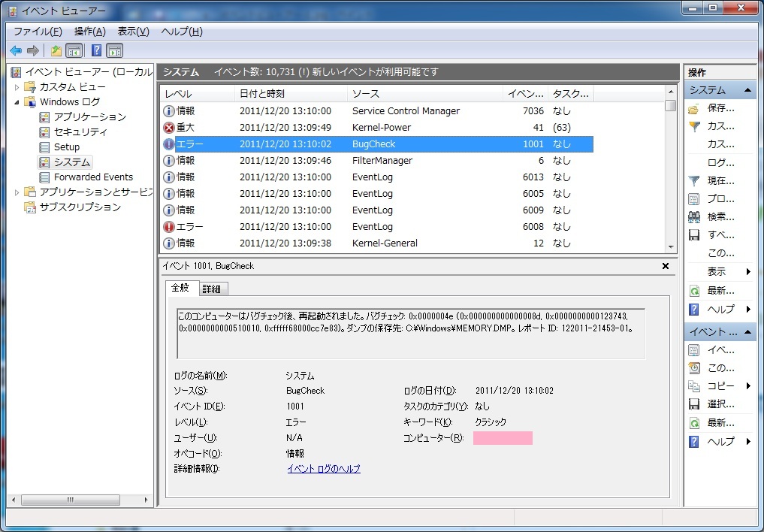The width and height of the screenshot is (764, 532).
Task: Click the open saved log folder icon
Action: (x=694, y=108)
